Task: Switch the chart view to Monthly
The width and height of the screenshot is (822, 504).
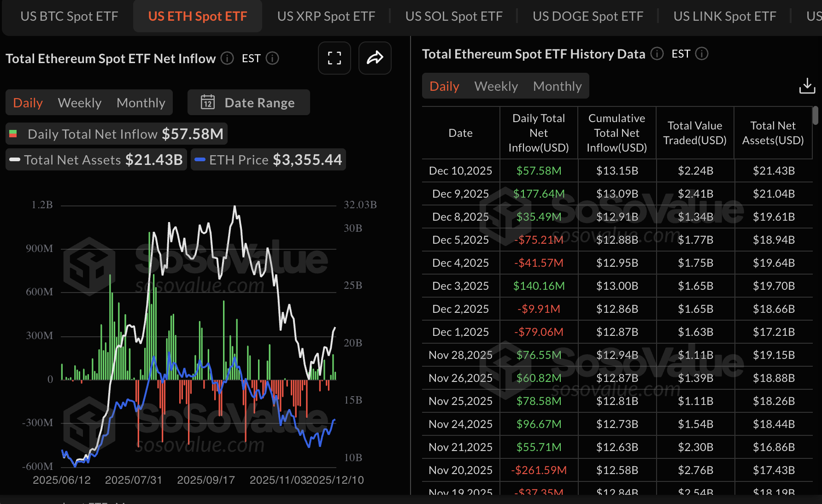Action: pos(141,102)
